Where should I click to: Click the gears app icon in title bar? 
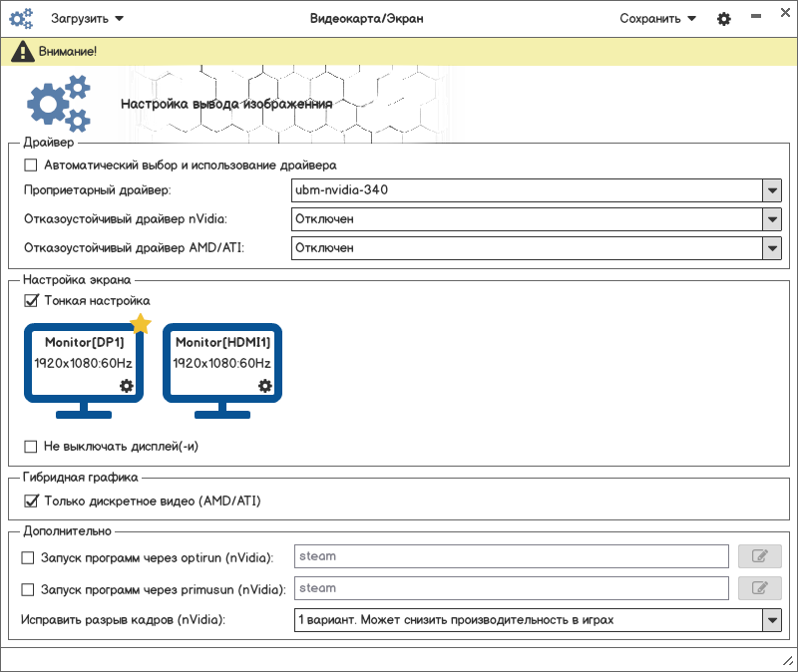tap(21, 19)
